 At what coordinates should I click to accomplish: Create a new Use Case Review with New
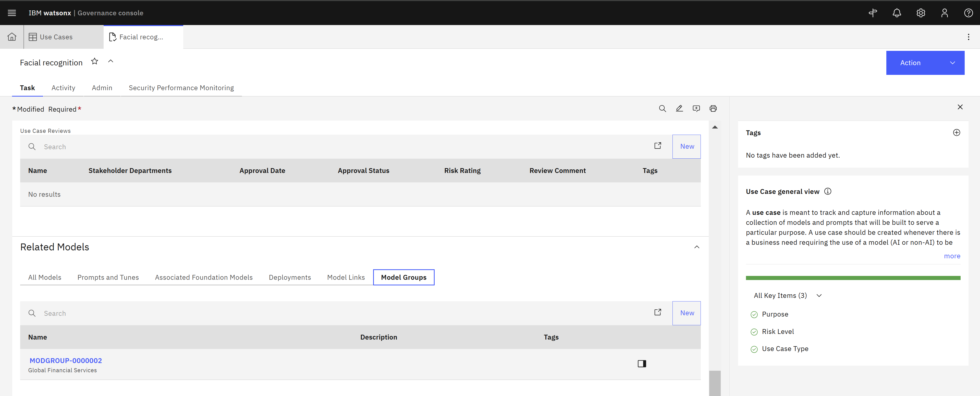pyautogui.click(x=686, y=146)
